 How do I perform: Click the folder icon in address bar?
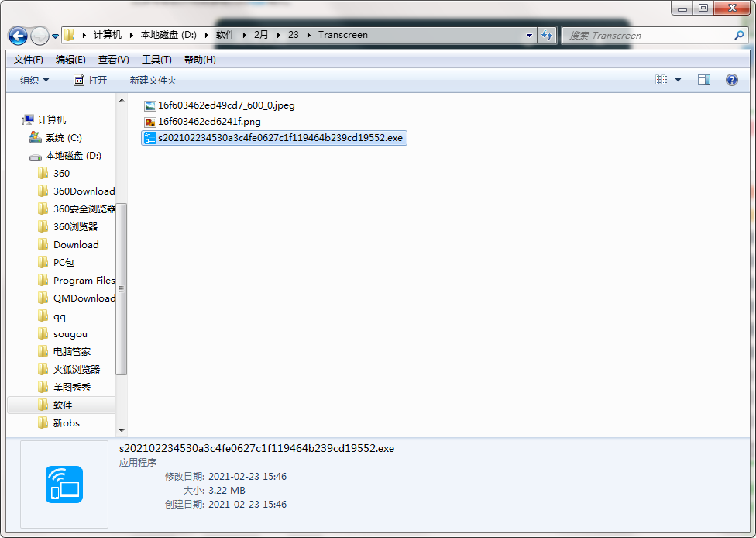coord(70,35)
